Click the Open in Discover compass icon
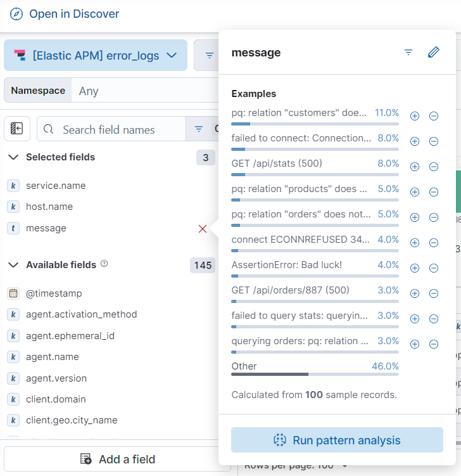 pos(16,14)
